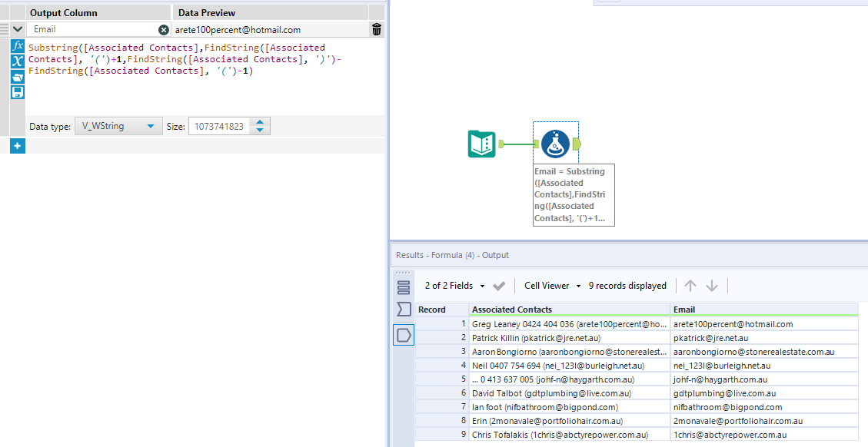Viewport: 868px width, 447px height.
Task: Select record 5 in the Results grid
Action: pyautogui.click(x=538, y=379)
